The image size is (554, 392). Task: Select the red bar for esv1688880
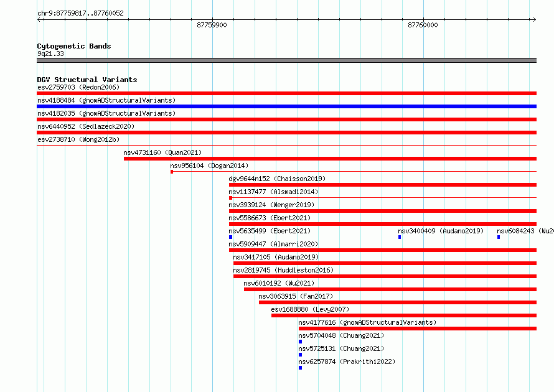[404, 315]
